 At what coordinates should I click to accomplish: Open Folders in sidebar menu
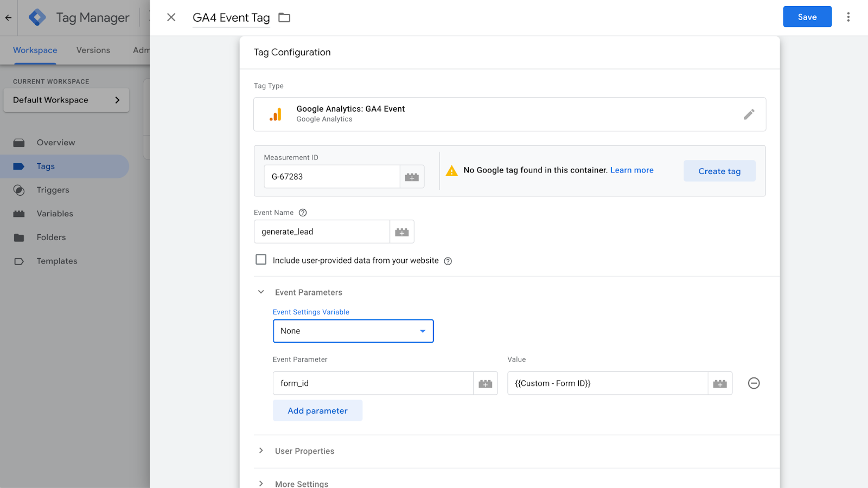click(x=51, y=237)
